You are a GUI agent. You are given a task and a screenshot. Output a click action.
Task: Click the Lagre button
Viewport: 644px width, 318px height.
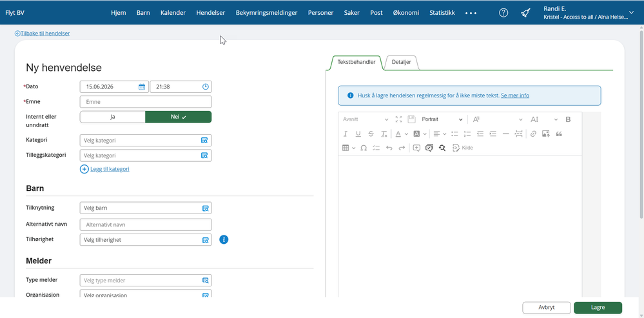coord(598,307)
